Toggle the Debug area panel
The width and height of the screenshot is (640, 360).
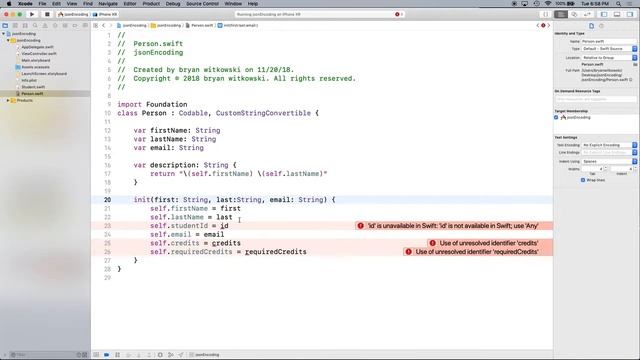click(x=617, y=14)
